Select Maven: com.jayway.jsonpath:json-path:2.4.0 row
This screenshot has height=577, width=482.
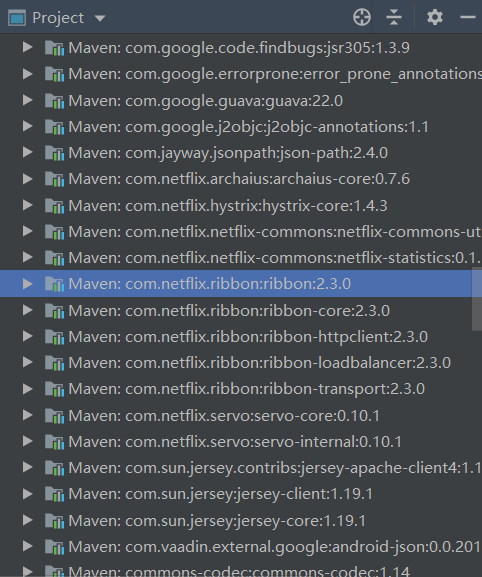click(241, 153)
